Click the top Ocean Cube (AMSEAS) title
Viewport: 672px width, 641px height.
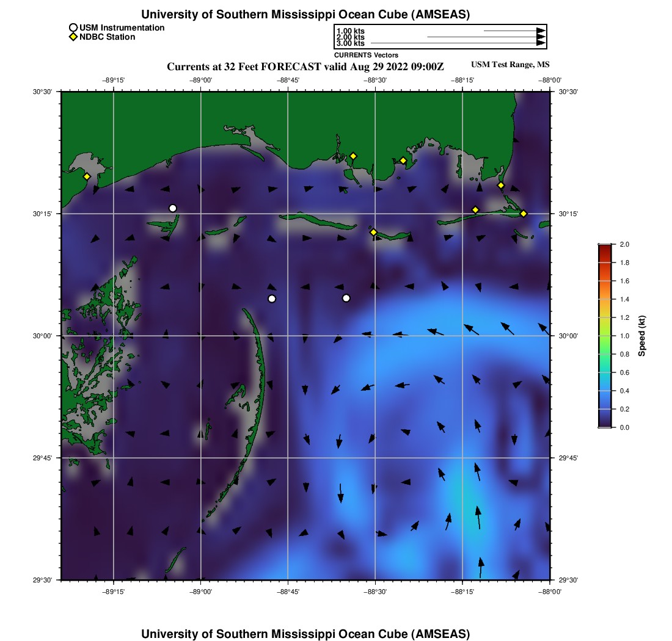pyautogui.click(x=305, y=14)
